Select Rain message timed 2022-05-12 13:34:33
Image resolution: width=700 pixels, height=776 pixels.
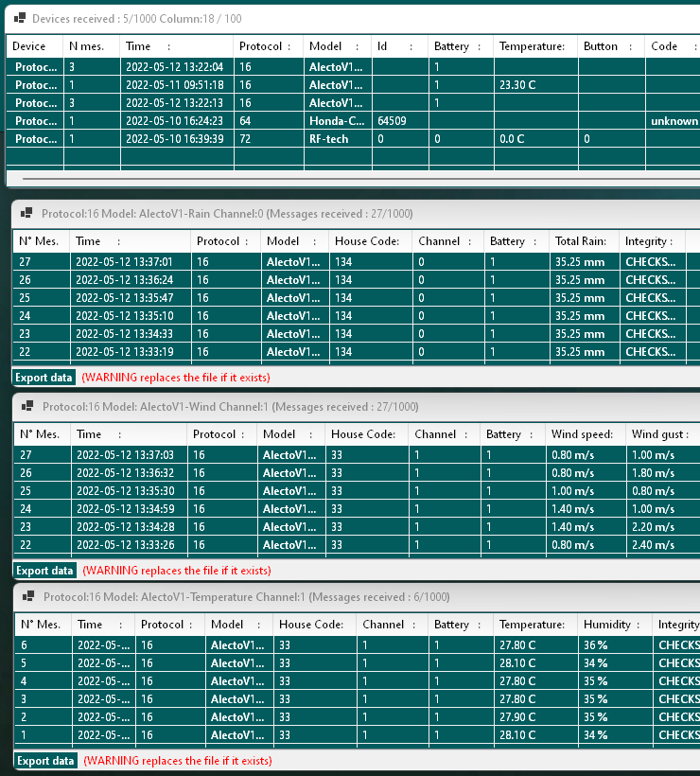pos(357,334)
